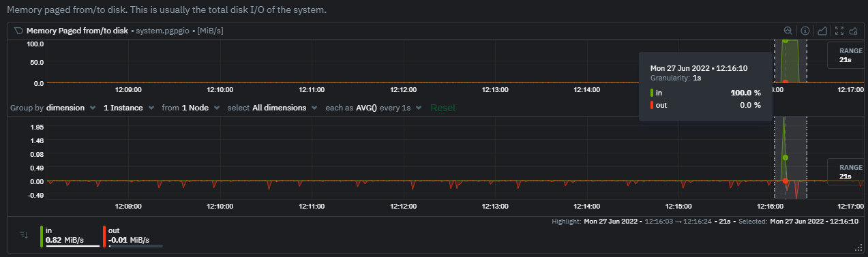Open the chart information icon

(805, 31)
